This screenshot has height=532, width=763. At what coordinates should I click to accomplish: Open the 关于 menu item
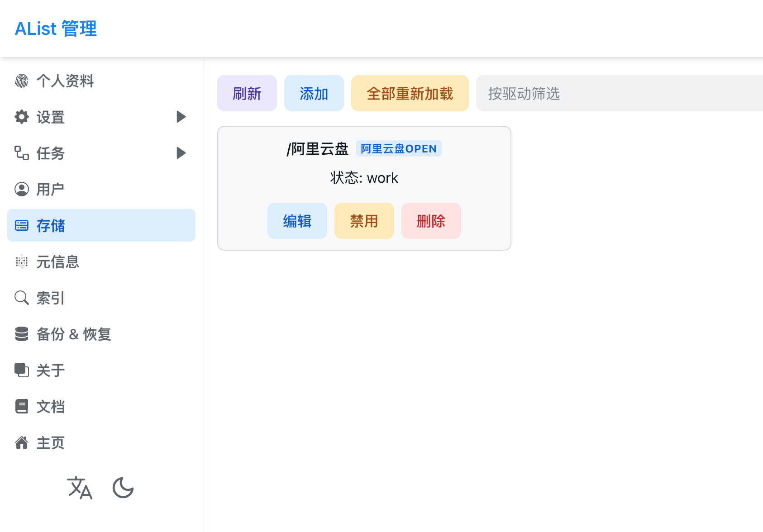[x=101, y=370]
